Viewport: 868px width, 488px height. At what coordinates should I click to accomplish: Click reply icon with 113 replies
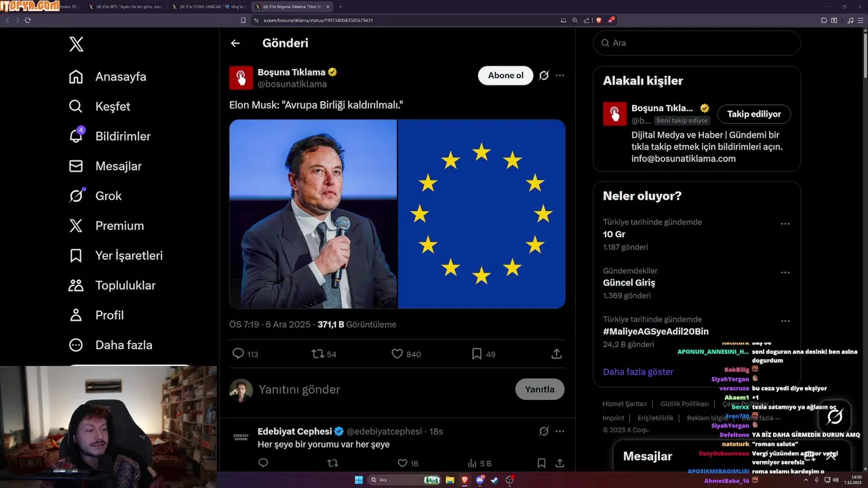tap(238, 354)
